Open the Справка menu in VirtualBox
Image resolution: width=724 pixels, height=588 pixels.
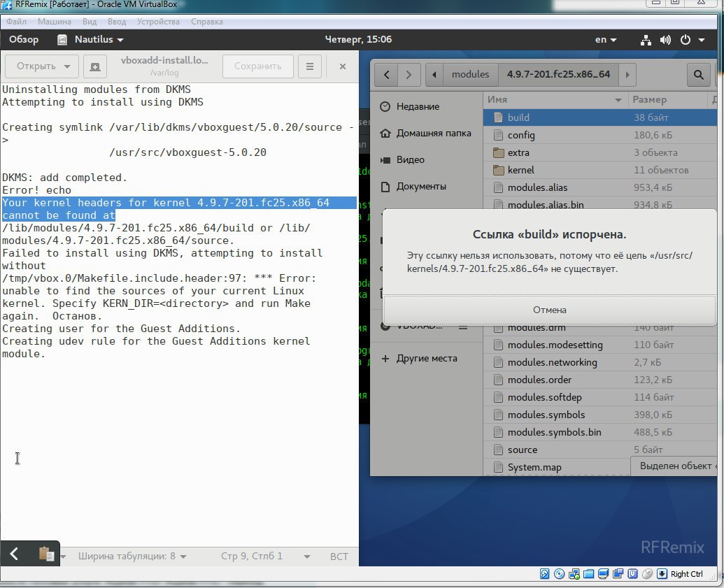point(207,22)
